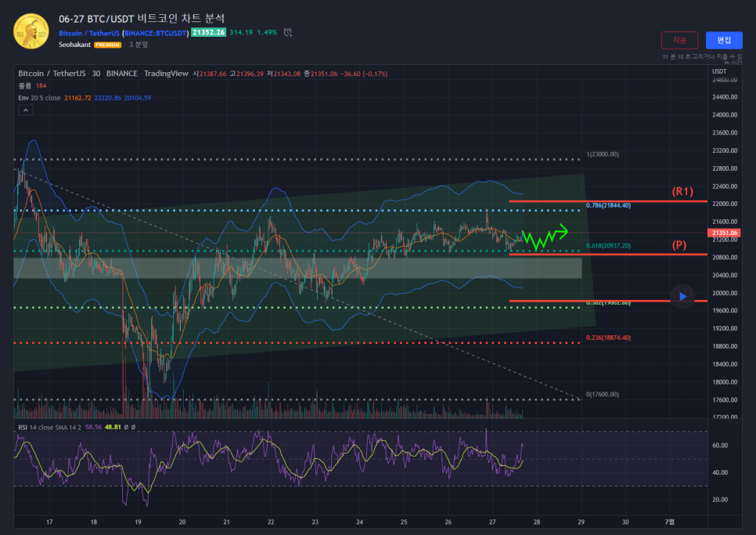Click the 지움 delete button
756x535 pixels.
coord(679,40)
